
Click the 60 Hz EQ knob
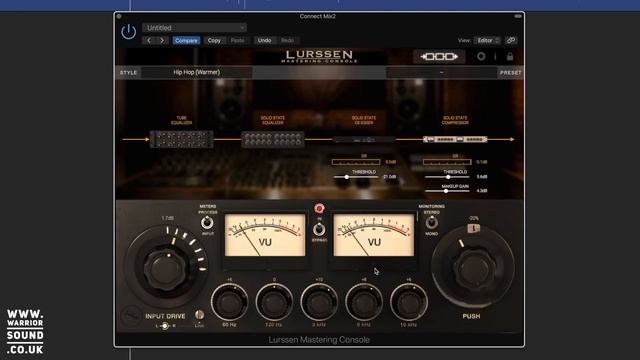pos(229,302)
